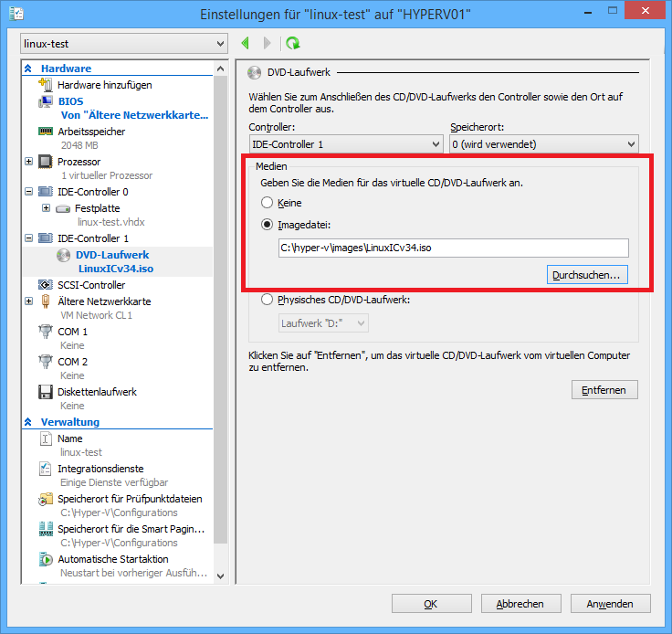Select Integrationsdienste tree item
The width and height of the screenshot is (672, 634).
100,469
